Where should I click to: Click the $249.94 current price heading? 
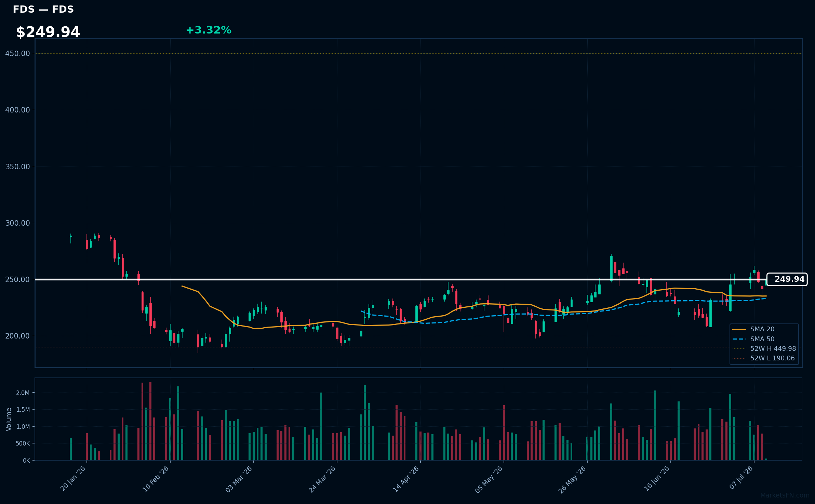(48, 32)
